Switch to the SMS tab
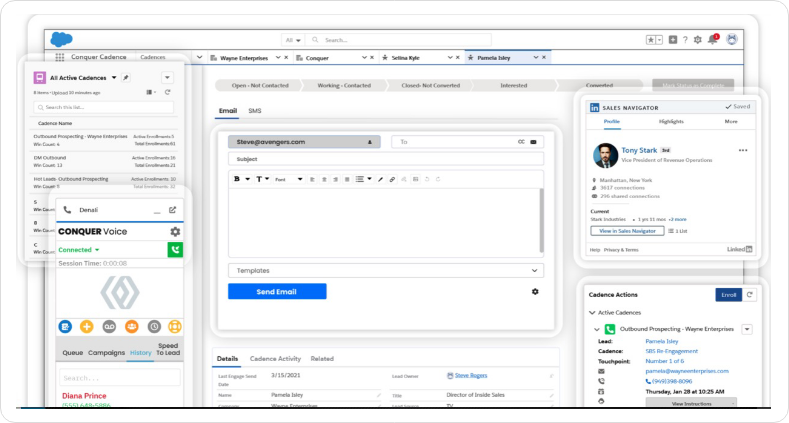 click(x=255, y=111)
